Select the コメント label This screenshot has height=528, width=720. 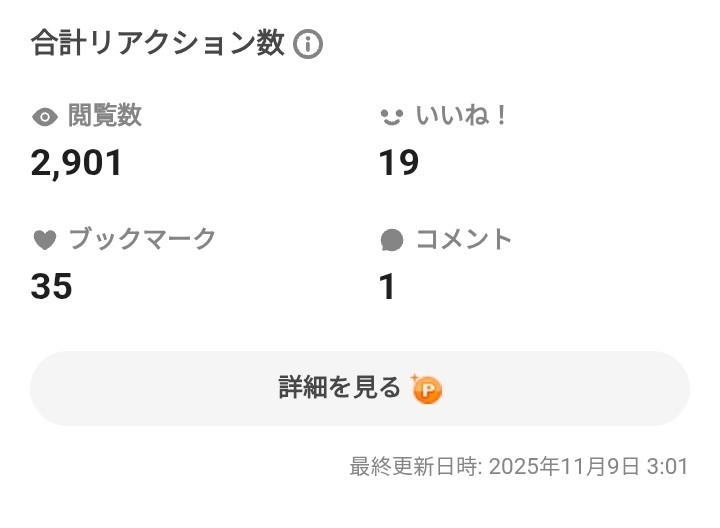click(463, 239)
